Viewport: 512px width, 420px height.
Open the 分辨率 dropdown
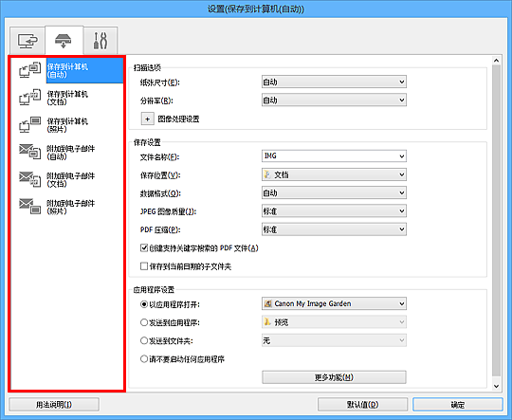pos(334,100)
